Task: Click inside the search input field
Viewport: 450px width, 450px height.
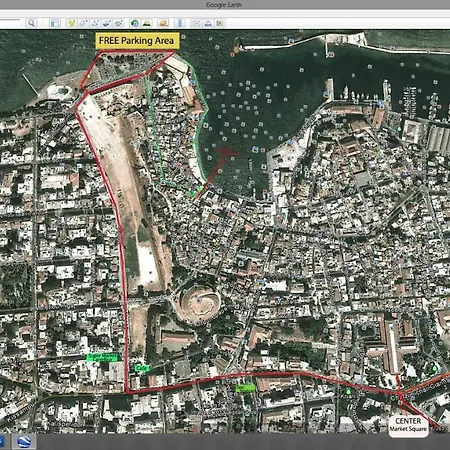Action: click(10, 22)
